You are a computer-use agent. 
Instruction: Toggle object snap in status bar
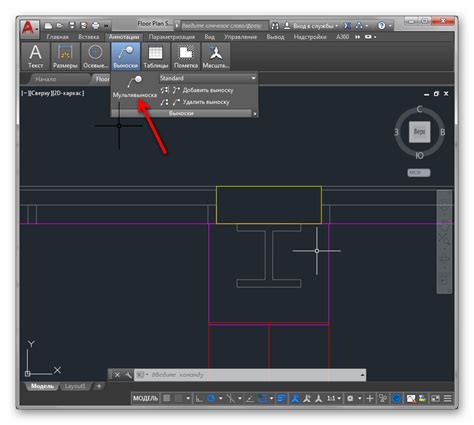262,398
